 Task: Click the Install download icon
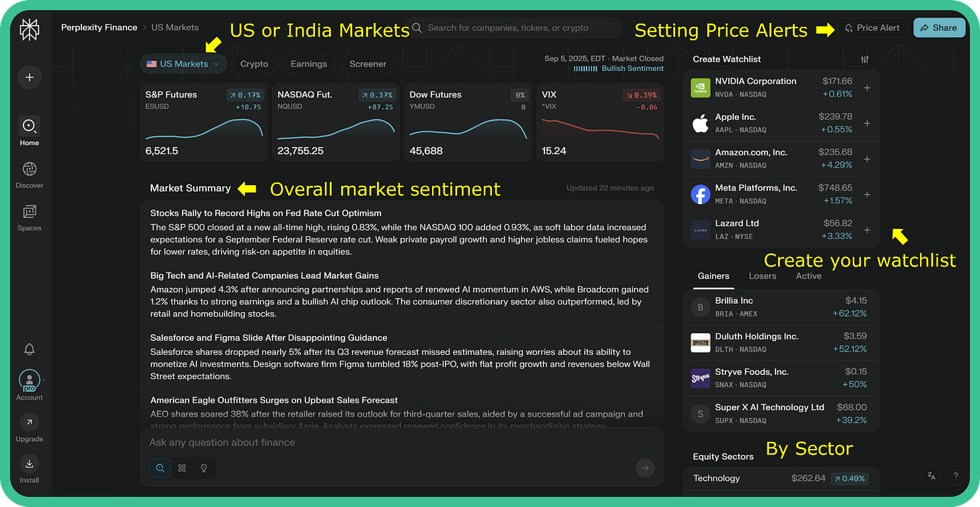click(x=30, y=463)
